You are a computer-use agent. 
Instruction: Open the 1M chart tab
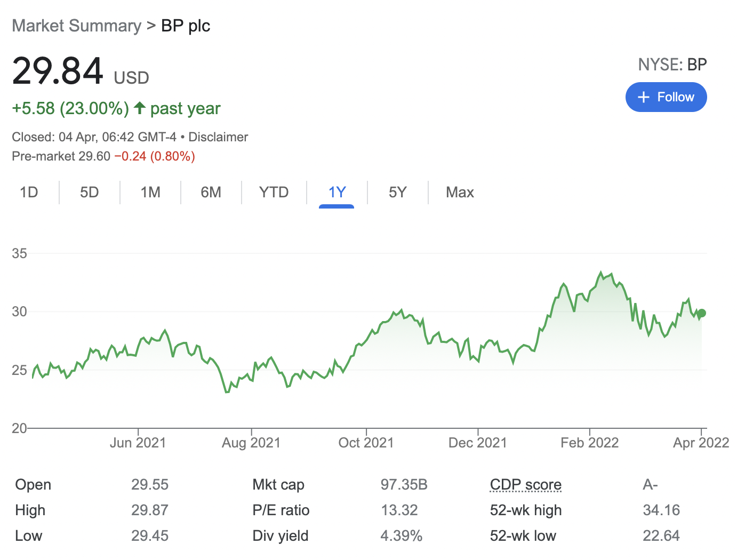[150, 192]
